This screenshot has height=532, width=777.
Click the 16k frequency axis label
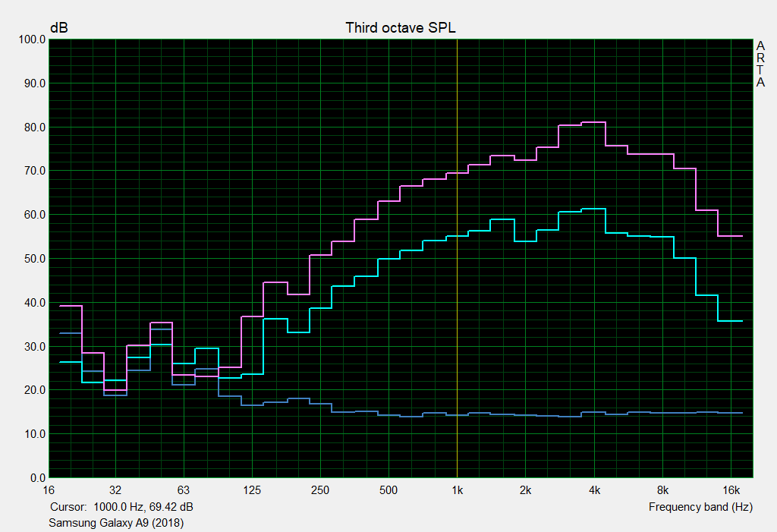731,490
